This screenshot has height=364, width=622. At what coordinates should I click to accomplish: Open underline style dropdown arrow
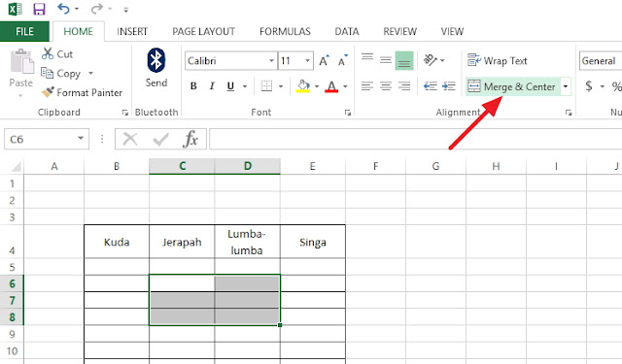click(245, 86)
